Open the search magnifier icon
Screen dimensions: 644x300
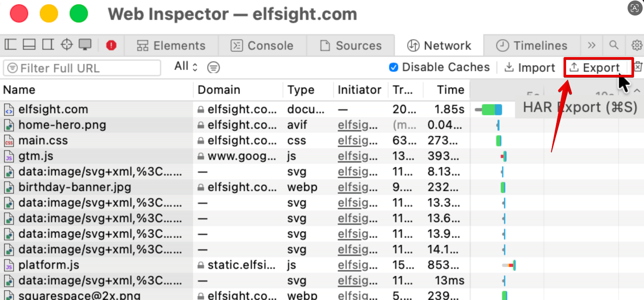614,45
